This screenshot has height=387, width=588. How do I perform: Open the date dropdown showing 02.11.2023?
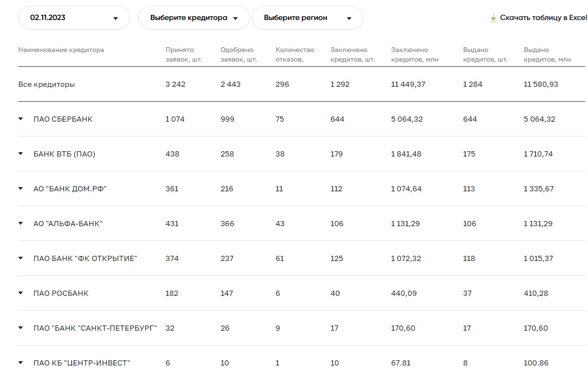coord(74,18)
